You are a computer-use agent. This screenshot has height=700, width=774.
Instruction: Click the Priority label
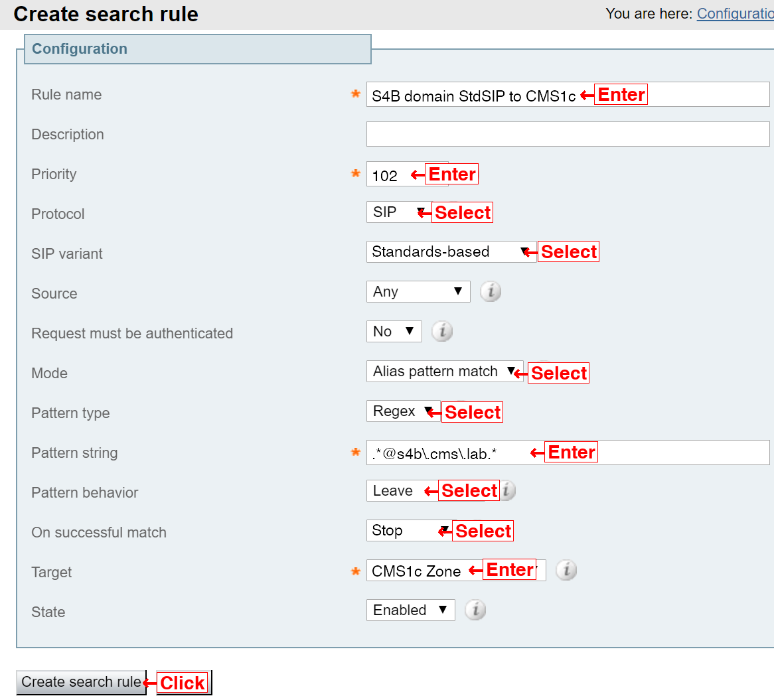point(54,174)
